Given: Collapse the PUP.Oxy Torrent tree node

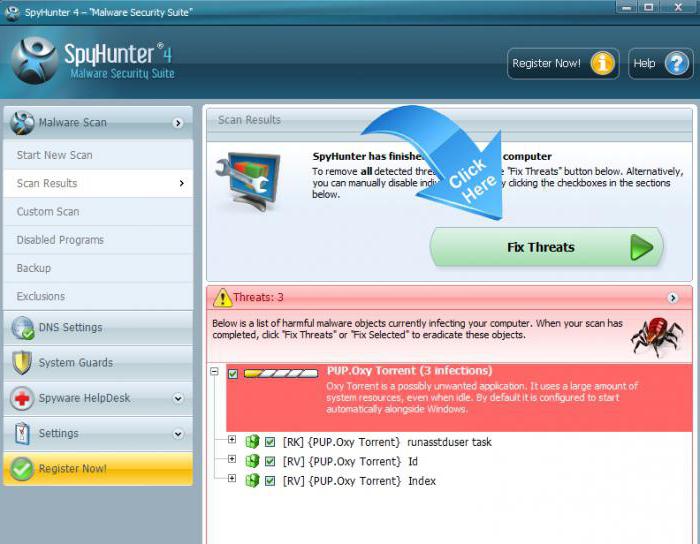Looking at the screenshot, I should pos(214,371).
